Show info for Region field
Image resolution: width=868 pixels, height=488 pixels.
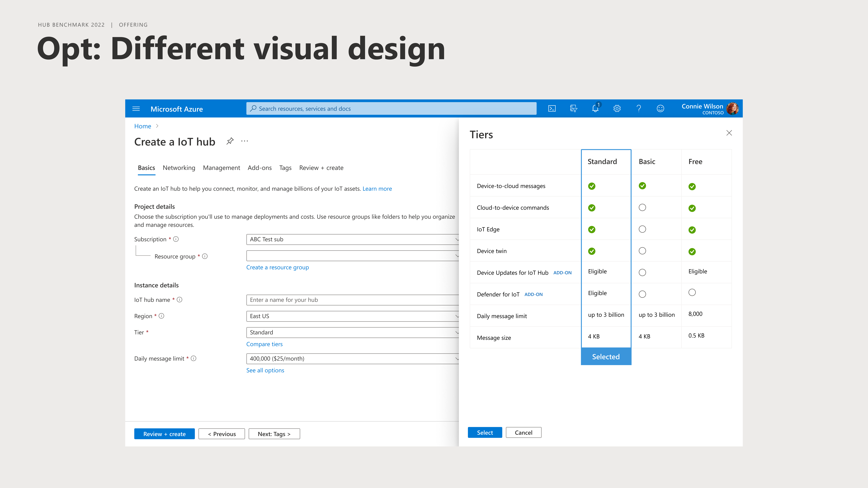(161, 316)
